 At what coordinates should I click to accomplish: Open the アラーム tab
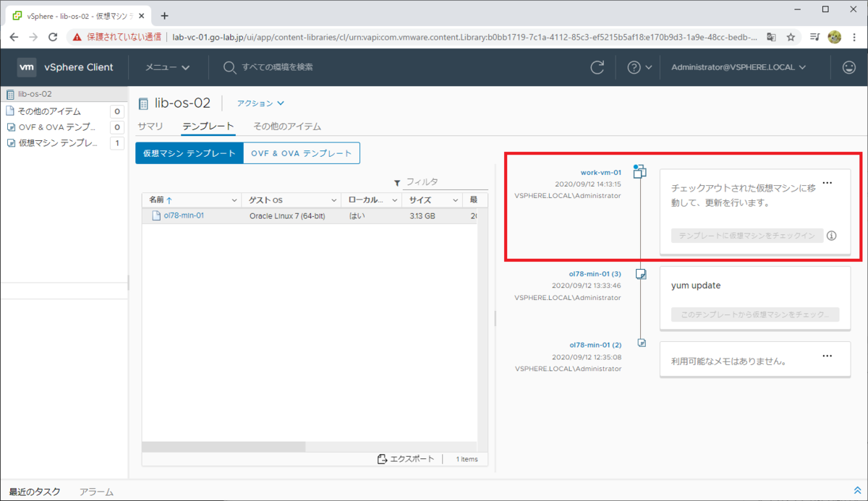point(96,492)
